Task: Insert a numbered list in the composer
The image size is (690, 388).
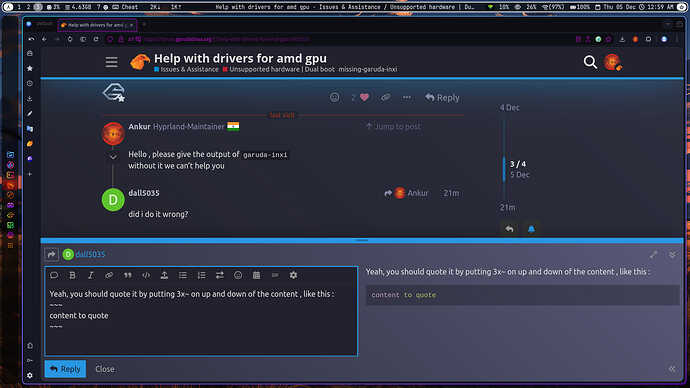Action: tap(202, 275)
